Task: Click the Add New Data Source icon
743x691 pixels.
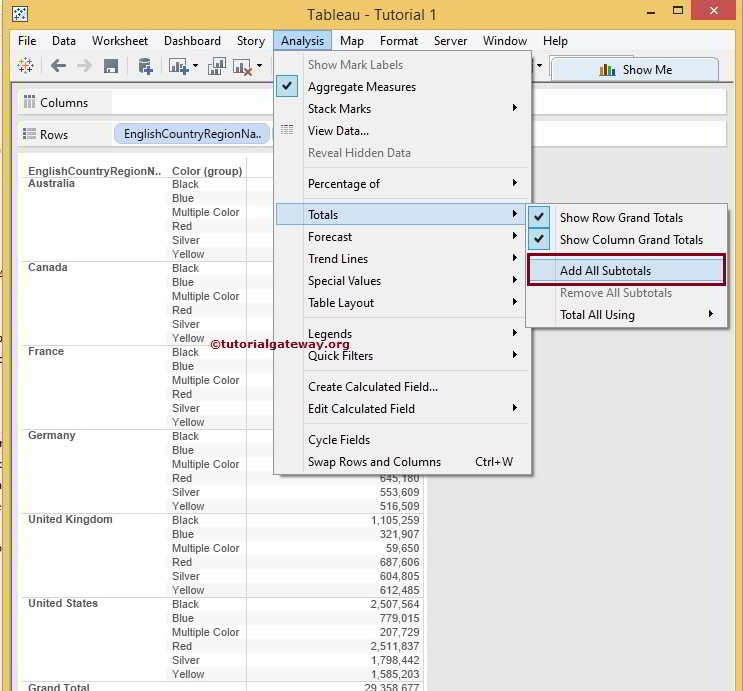Action: coord(145,66)
